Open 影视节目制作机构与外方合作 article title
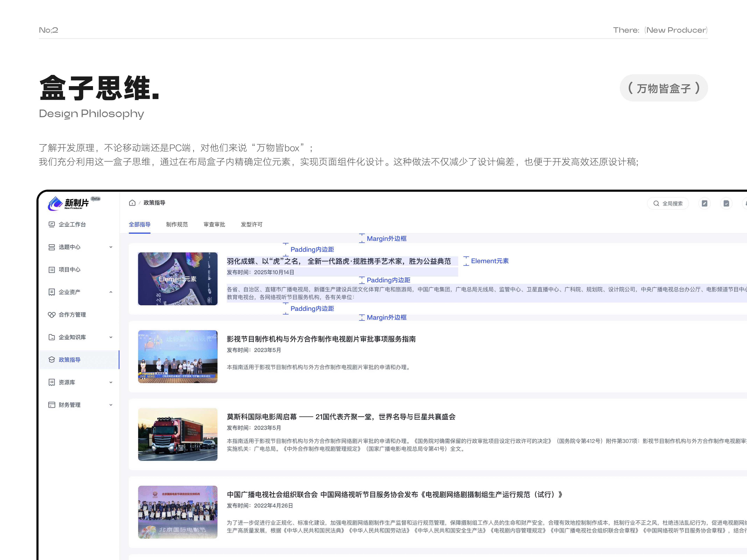The width and height of the screenshot is (747, 560). coord(321,339)
